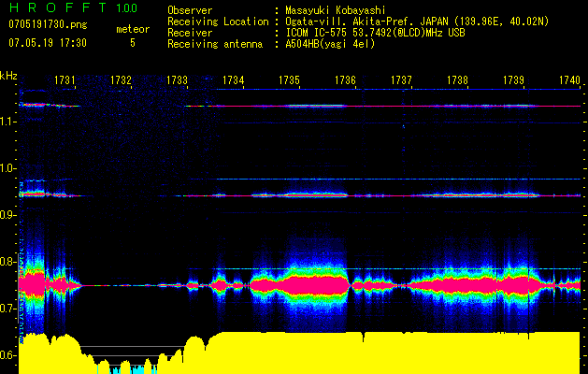Select the filename 0705191730.png
The height and width of the screenshot is (374, 588).
click(x=48, y=25)
